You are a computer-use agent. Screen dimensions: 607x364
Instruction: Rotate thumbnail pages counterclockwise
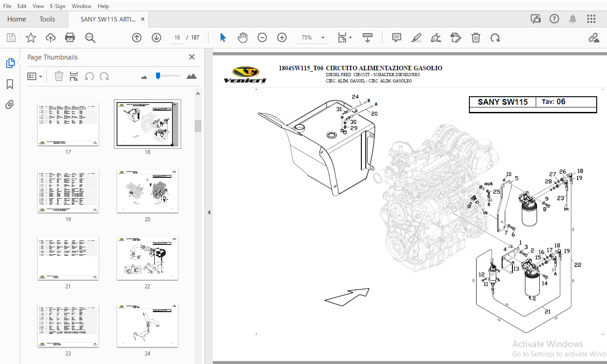point(89,77)
